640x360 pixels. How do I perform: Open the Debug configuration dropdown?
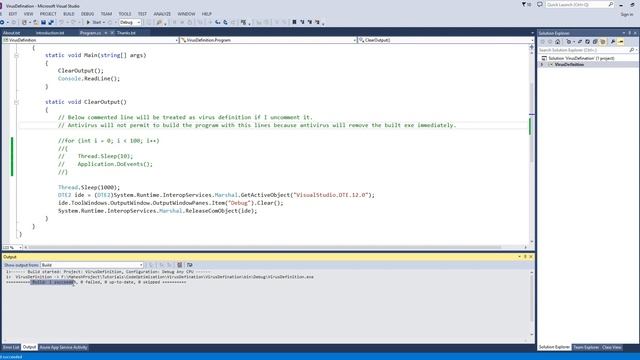coord(130,22)
